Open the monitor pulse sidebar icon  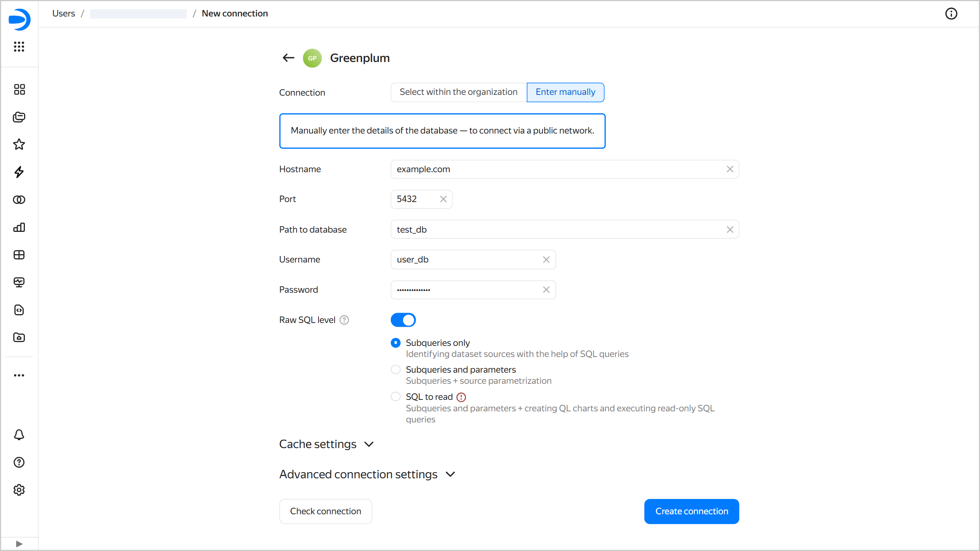click(19, 282)
